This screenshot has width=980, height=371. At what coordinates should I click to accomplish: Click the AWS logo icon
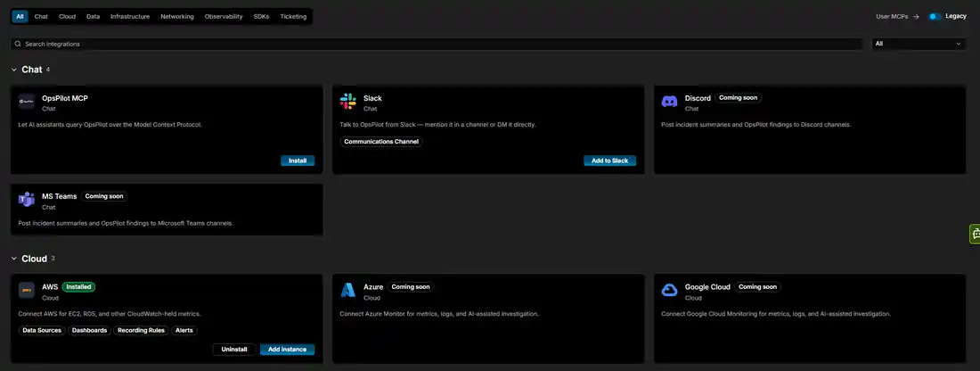[x=26, y=291]
